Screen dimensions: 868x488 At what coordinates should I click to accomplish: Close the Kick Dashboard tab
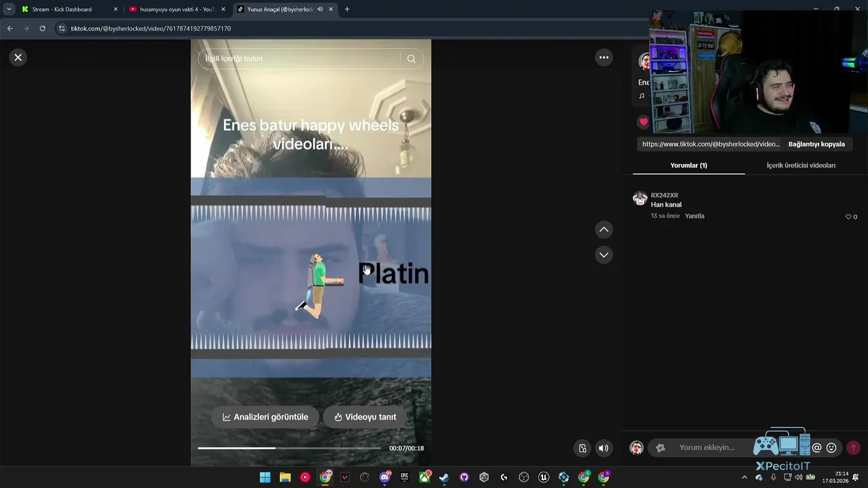tap(115, 9)
